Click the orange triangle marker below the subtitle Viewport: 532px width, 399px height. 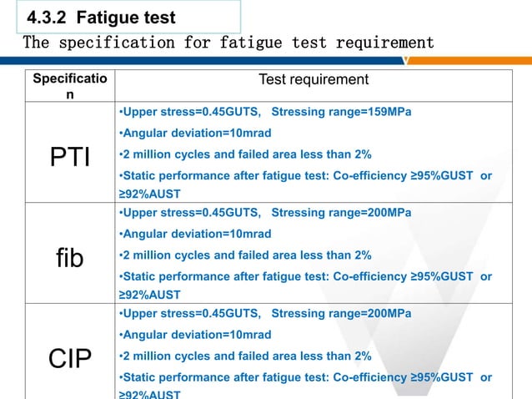point(405,59)
